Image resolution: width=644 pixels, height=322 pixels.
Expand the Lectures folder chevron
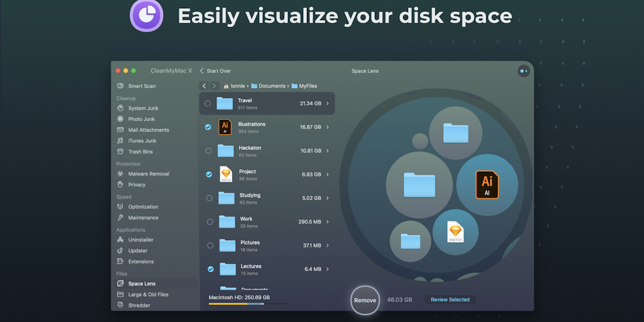click(327, 269)
